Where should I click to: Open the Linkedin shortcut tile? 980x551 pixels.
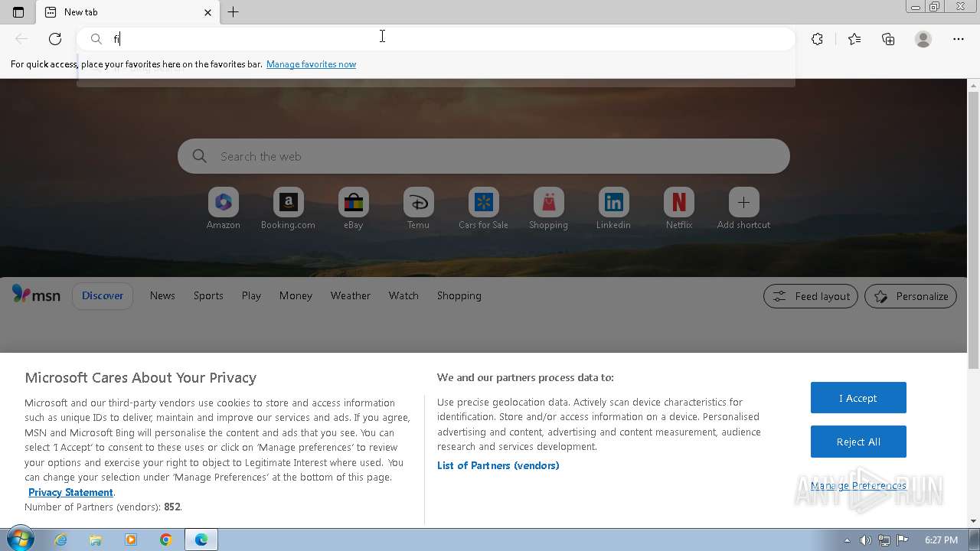pos(613,208)
